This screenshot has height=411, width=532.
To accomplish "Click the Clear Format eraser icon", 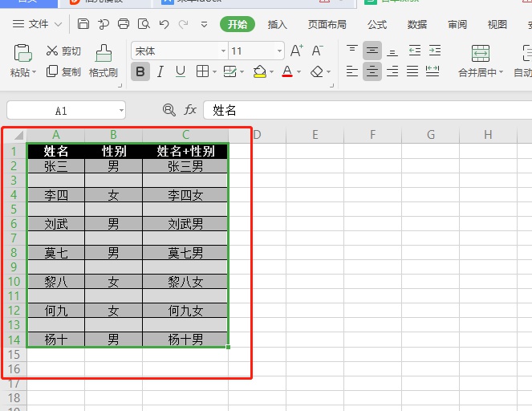I will [x=317, y=71].
